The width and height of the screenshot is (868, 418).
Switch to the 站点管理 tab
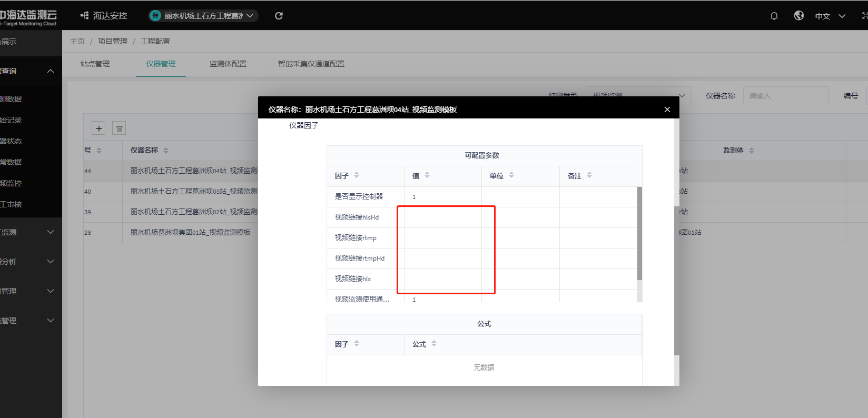tap(95, 64)
